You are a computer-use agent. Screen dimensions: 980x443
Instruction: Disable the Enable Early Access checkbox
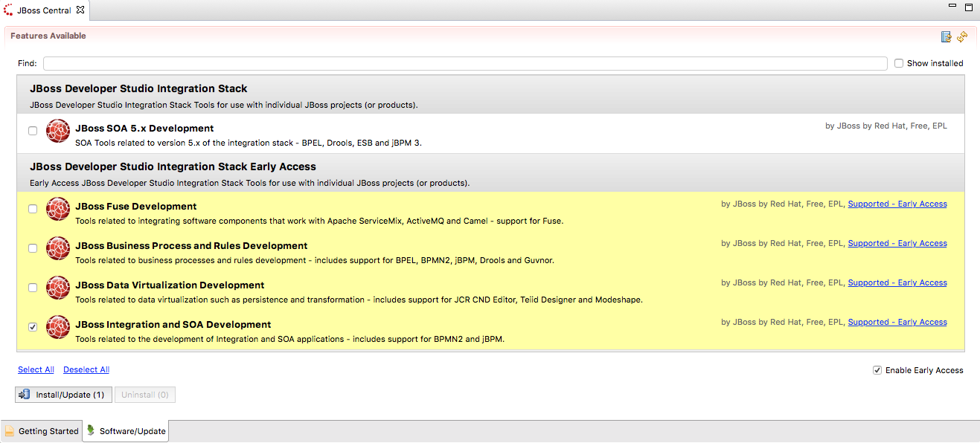[877, 370]
